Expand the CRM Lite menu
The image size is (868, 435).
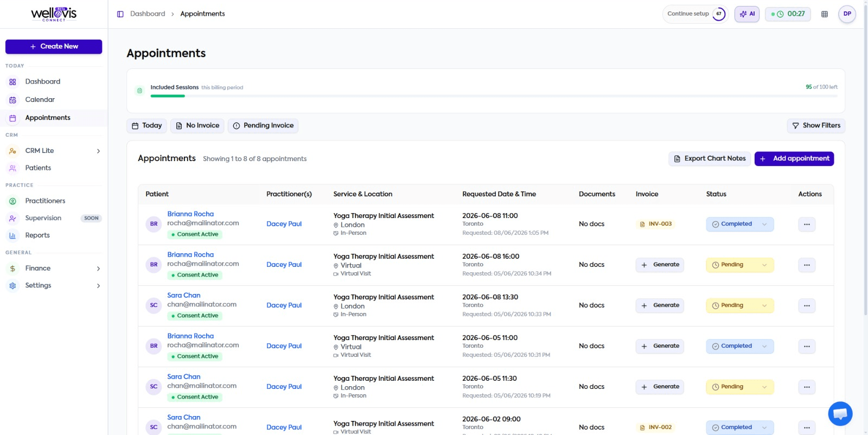click(54, 151)
